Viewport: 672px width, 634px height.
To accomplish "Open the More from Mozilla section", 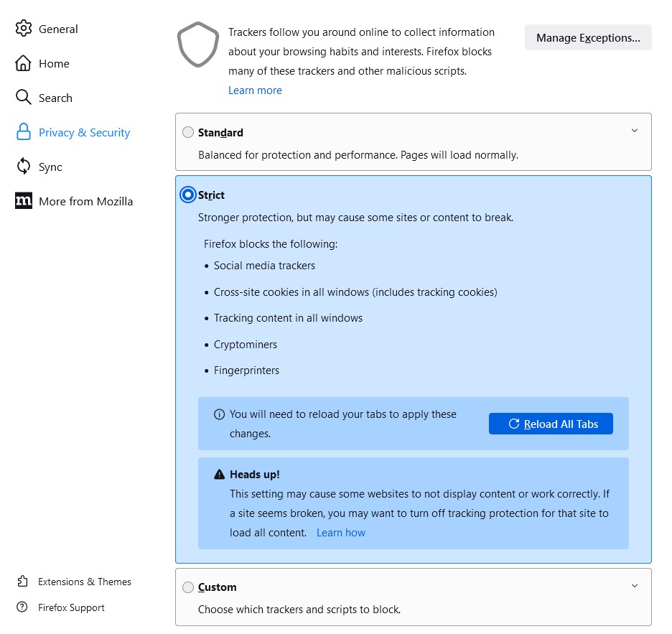I will (x=85, y=201).
